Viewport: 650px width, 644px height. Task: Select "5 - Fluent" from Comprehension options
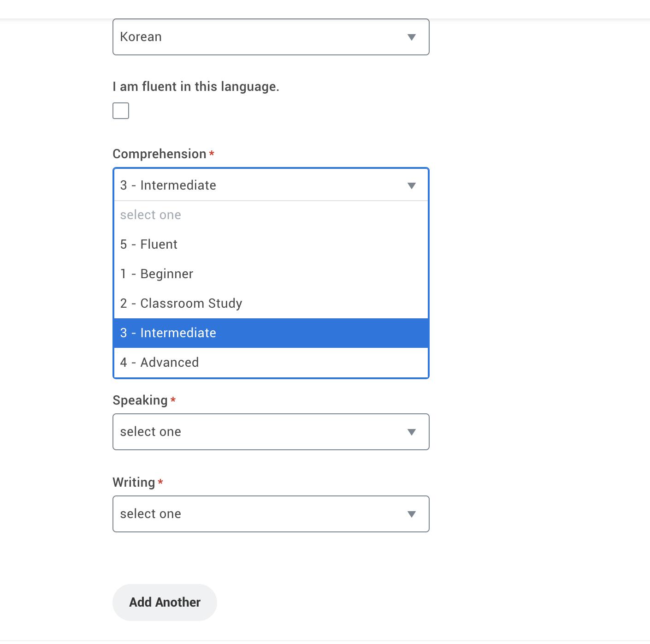click(149, 244)
